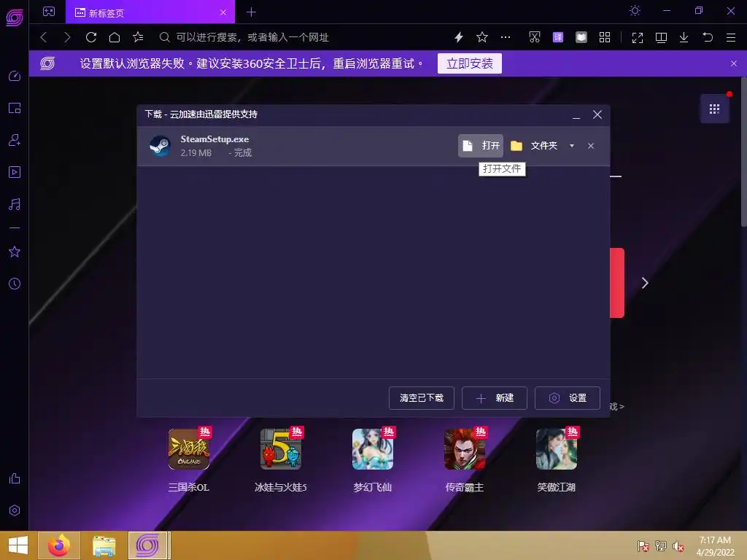This screenshot has height=560, width=747.
Task: Open the download manager arrow icon
Action: tap(684, 37)
